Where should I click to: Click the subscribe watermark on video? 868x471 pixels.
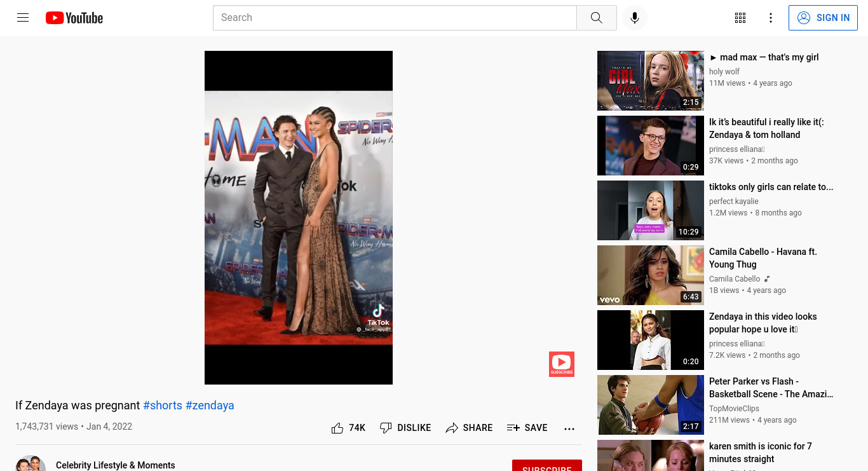[562, 364]
